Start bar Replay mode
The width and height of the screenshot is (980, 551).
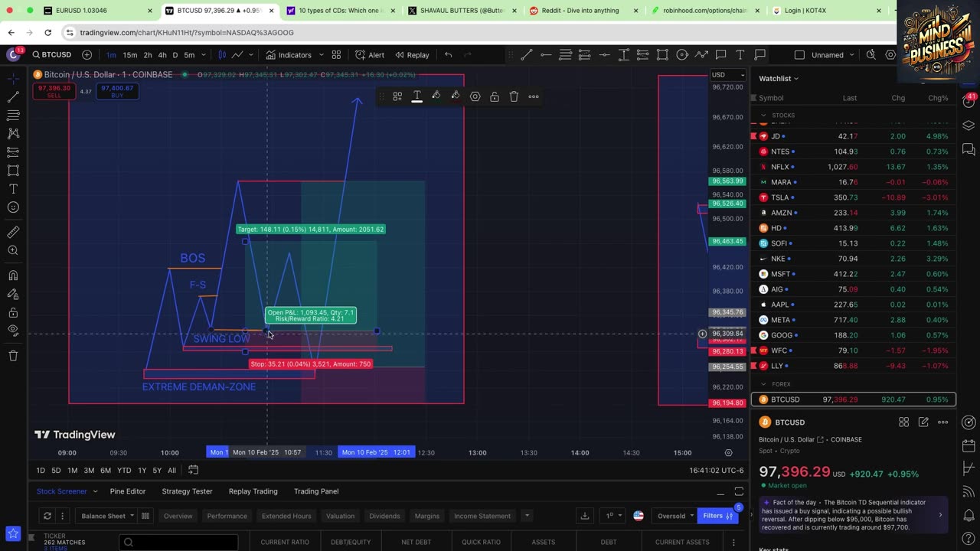coord(412,55)
